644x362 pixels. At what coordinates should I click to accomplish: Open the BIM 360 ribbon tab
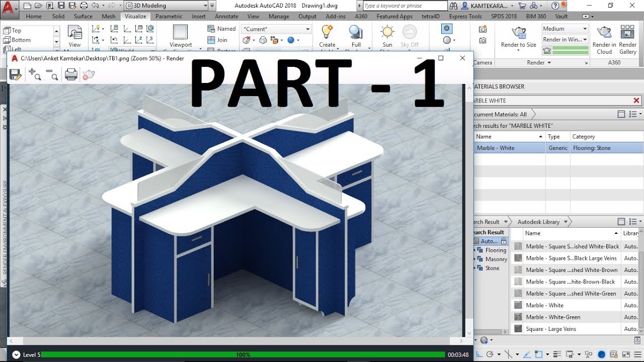(535, 16)
